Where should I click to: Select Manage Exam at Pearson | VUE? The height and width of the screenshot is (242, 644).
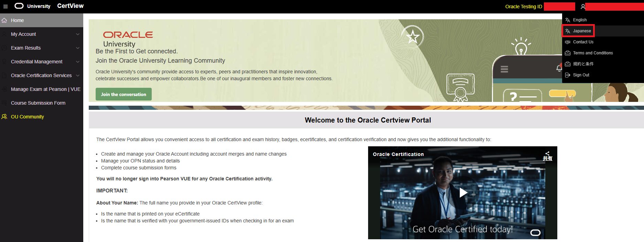click(42, 89)
